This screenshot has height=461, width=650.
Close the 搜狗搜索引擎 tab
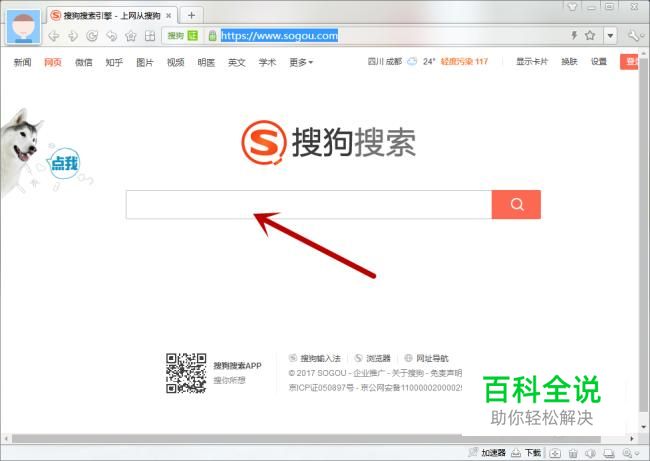[169, 16]
